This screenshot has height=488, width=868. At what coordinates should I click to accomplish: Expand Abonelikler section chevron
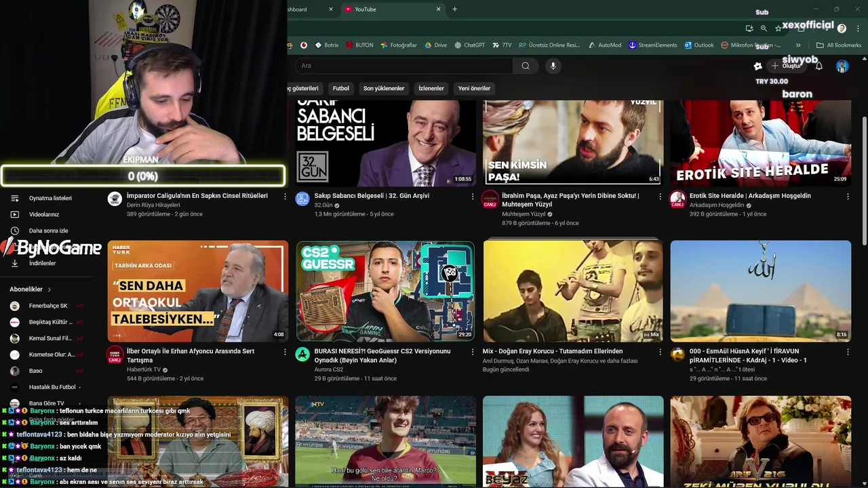point(49,289)
